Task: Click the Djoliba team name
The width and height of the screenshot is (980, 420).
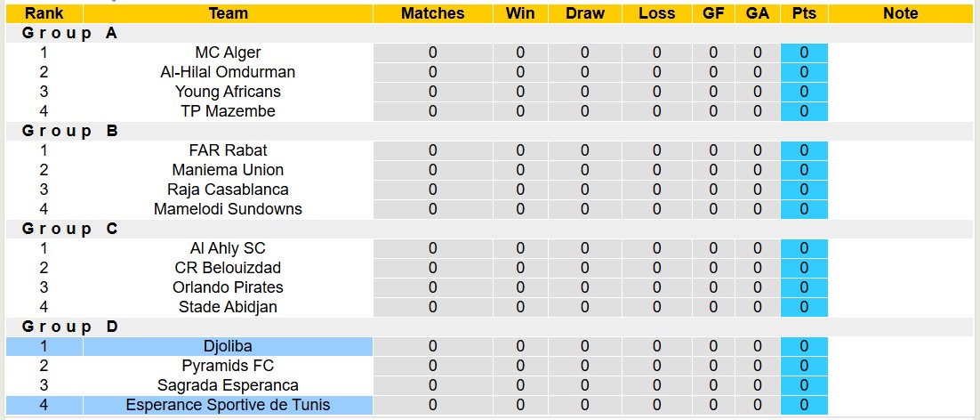Action: [x=228, y=346]
